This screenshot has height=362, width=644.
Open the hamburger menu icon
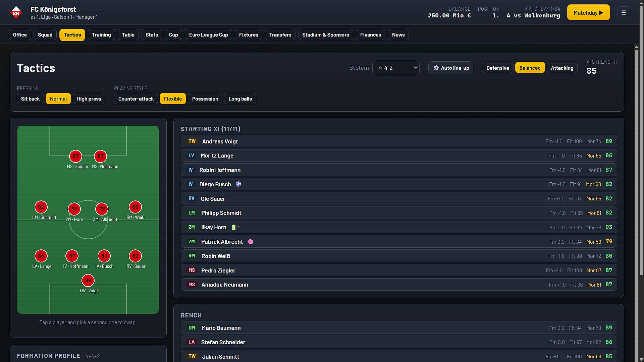(624, 13)
